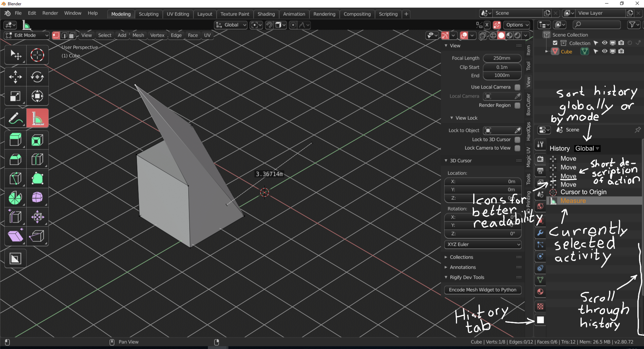Open the XYZ Euler rotation mode dropdown
Image resolution: width=644 pixels, height=349 pixels.
coord(483,244)
